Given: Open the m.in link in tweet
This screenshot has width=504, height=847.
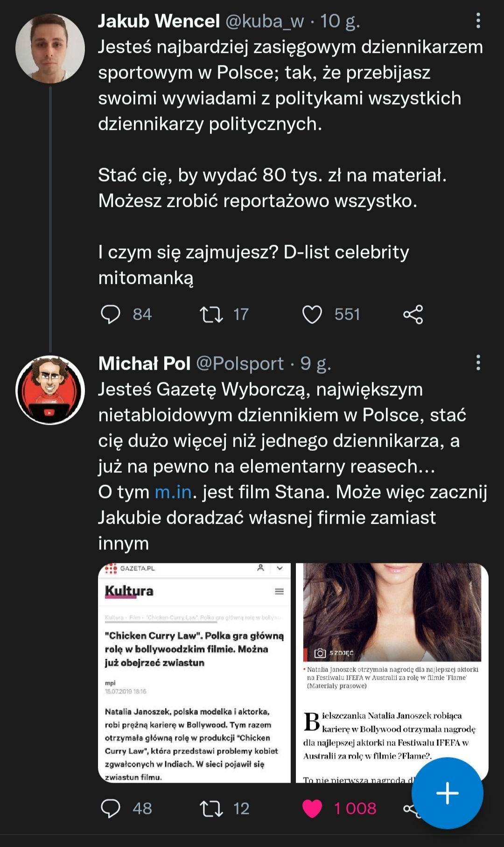Looking at the screenshot, I should point(173,492).
